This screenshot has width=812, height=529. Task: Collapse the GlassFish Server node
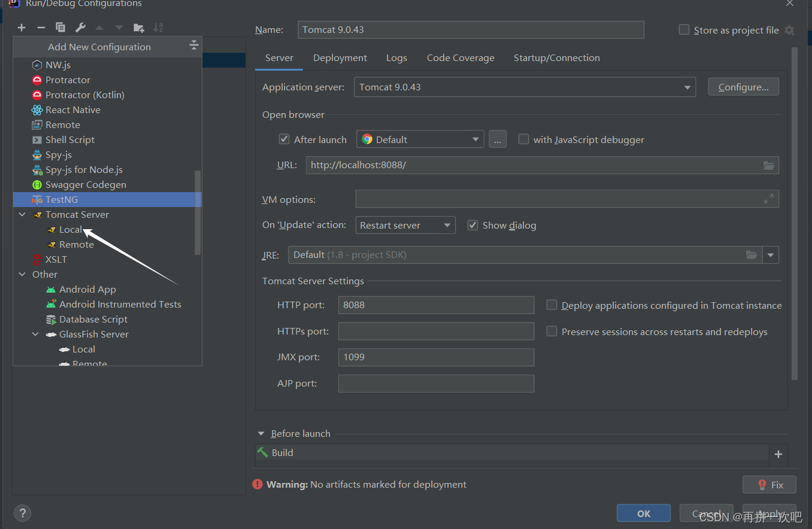[35, 334]
